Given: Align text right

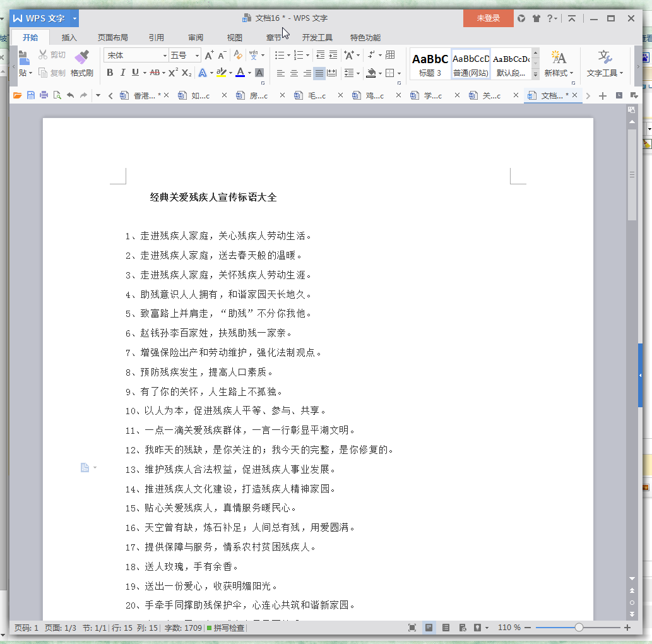Looking at the screenshot, I should click(x=307, y=73).
